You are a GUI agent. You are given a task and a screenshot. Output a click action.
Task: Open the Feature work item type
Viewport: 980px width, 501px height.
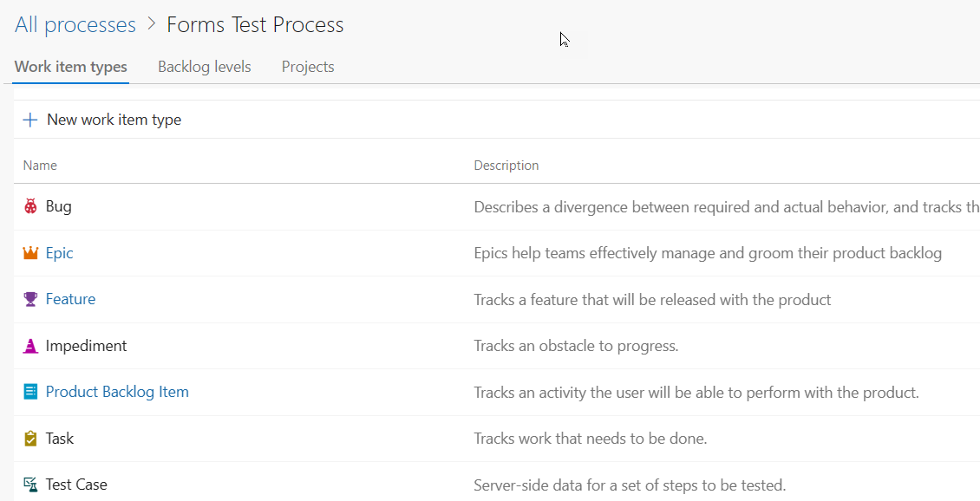(x=70, y=299)
